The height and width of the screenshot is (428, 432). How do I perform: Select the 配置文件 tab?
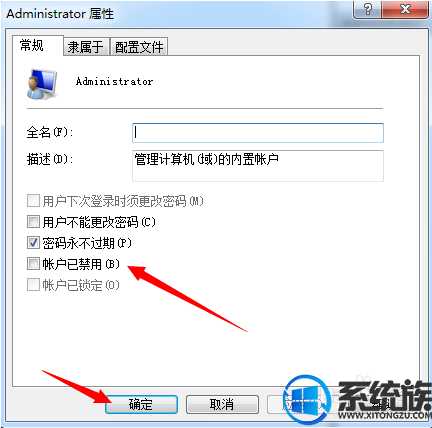(x=139, y=47)
